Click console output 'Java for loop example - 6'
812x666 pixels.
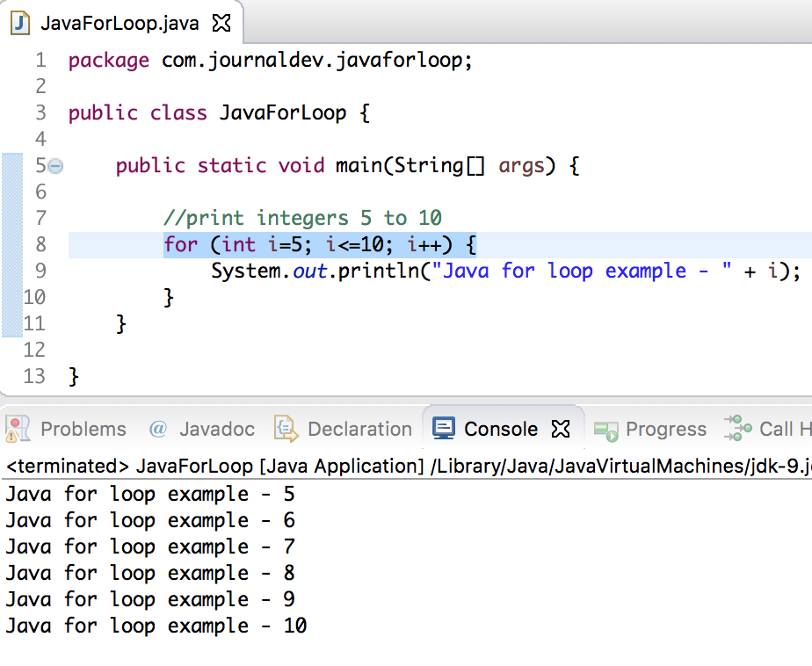click(150, 521)
